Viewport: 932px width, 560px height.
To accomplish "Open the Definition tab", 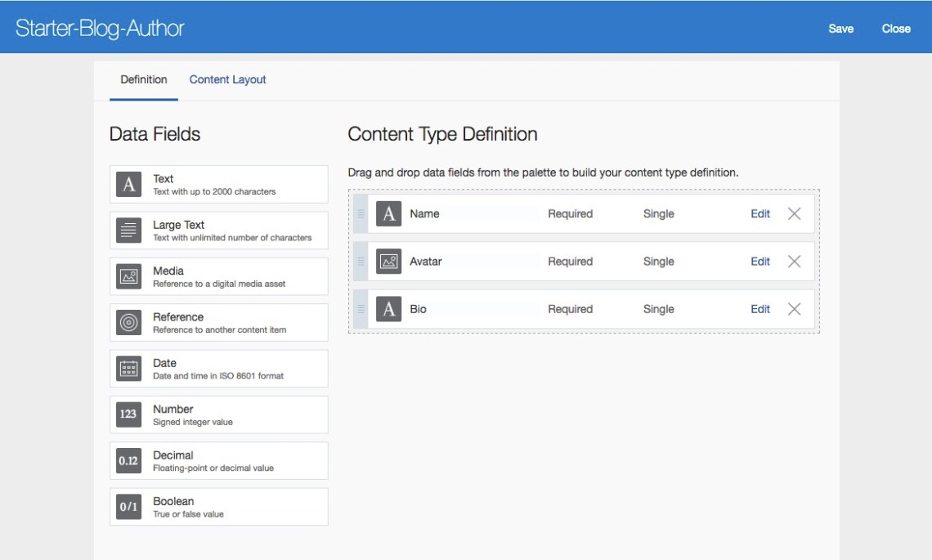I will (x=144, y=79).
